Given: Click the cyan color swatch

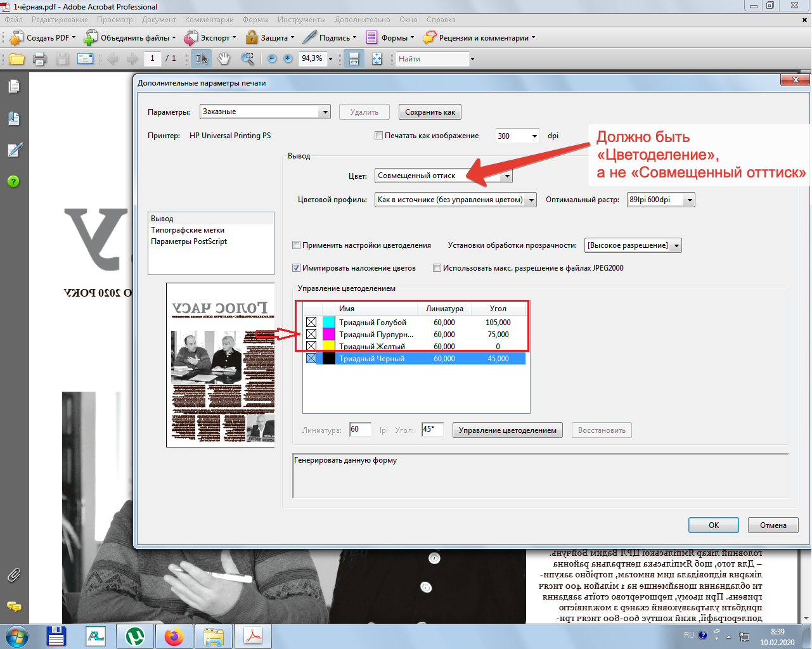Looking at the screenshot, I should [329, 323].
